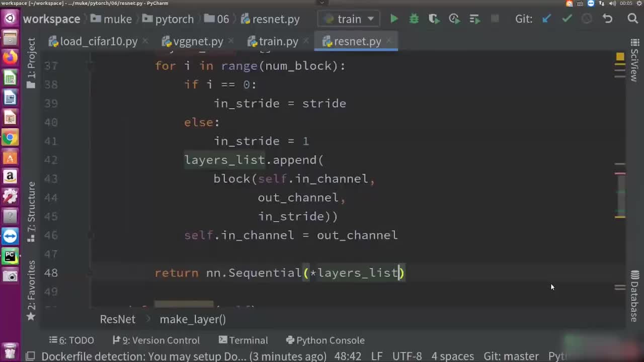Click the fold marker at line 48
The width and height of the screenshot is (644, 362).
pos(90,273)
